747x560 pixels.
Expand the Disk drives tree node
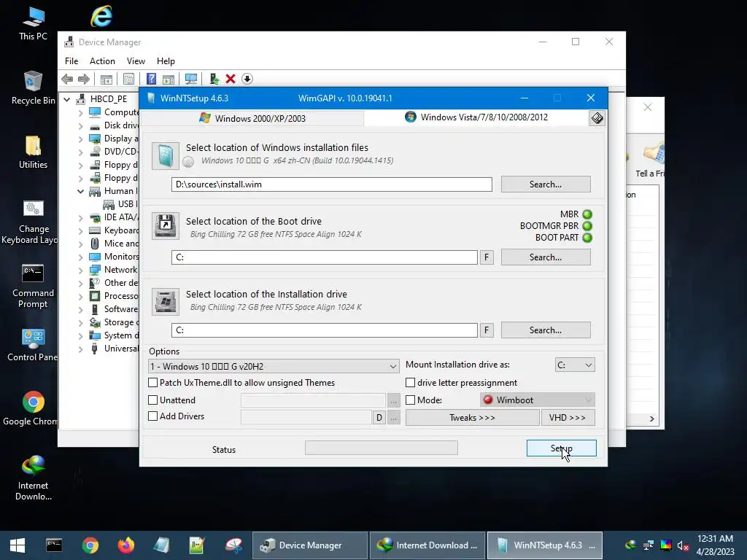click(x=80, y=125)
